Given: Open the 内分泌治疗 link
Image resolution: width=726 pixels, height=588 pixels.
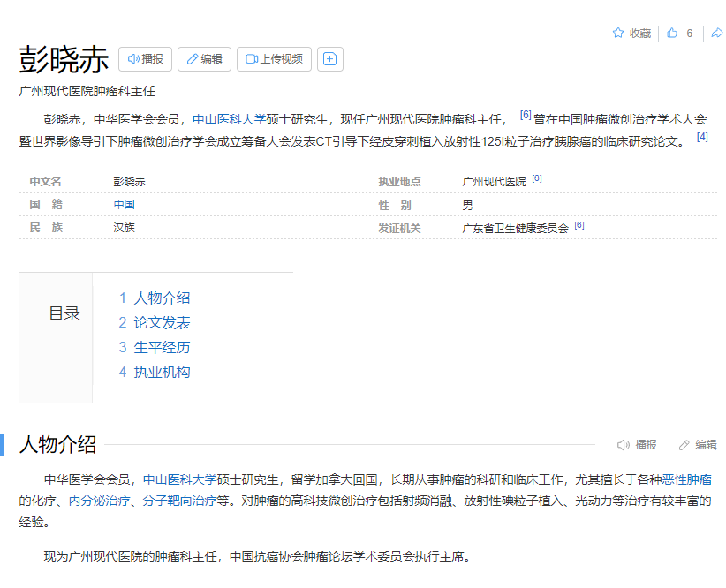Looking at the screenshot, I should pyautogui.click(x=99, y=501).
